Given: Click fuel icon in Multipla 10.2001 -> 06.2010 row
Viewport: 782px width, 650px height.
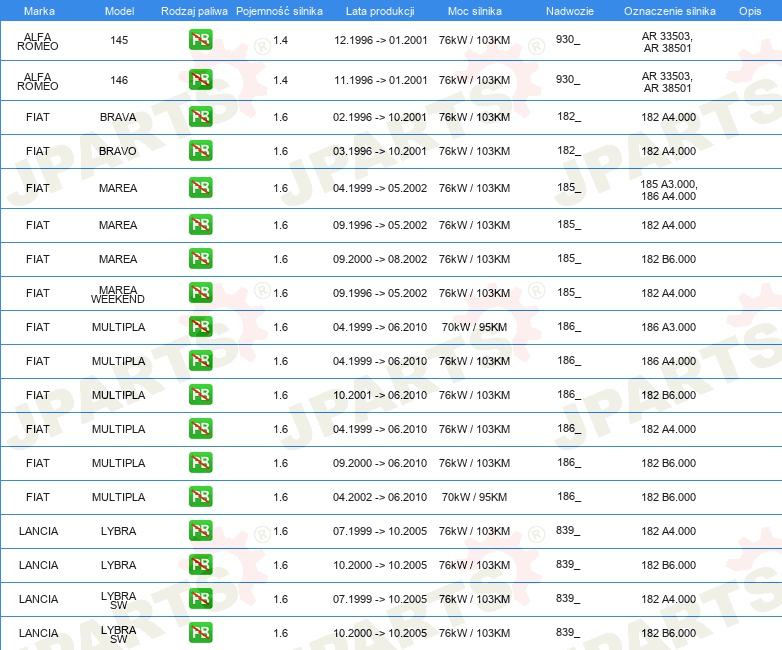Looking at the screenshot, I should [x=200, y=395].
